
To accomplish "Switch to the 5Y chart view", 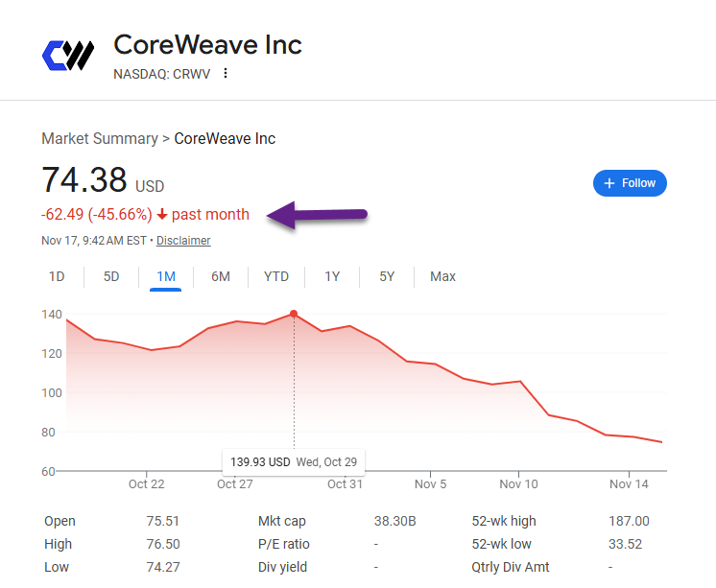I will [x=387, y=276].
